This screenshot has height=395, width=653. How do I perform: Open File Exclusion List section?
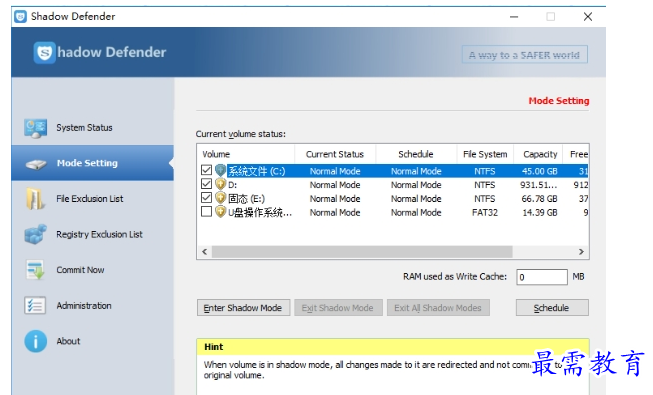click(x=92, y=199)
